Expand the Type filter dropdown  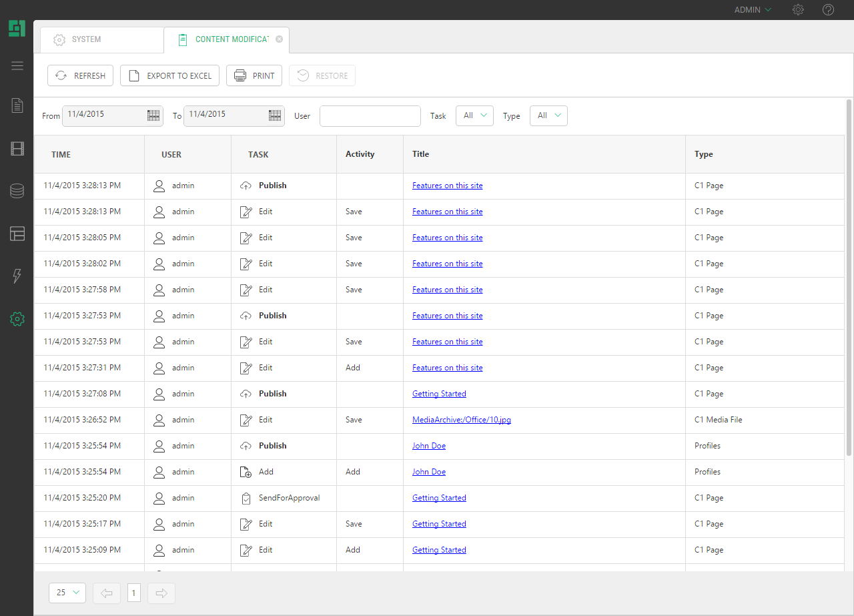point(548,115)
